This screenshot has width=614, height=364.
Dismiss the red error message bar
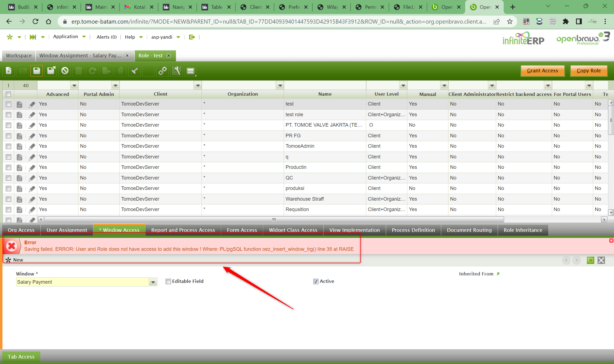point(611,240)
